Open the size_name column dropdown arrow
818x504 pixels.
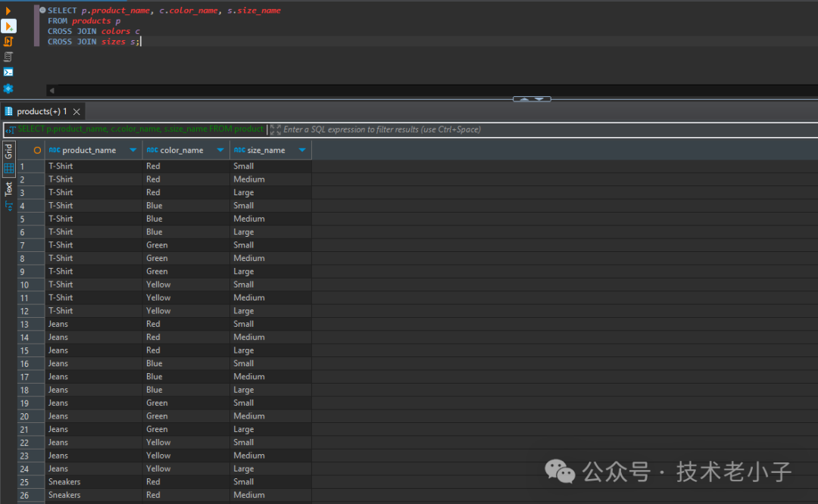point(302,150)
